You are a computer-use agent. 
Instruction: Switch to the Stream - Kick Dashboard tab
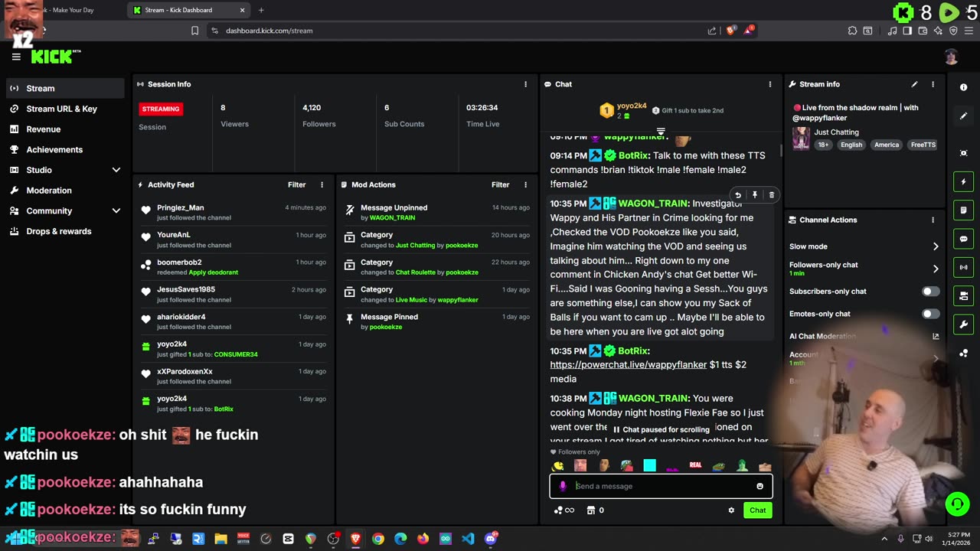189,10
